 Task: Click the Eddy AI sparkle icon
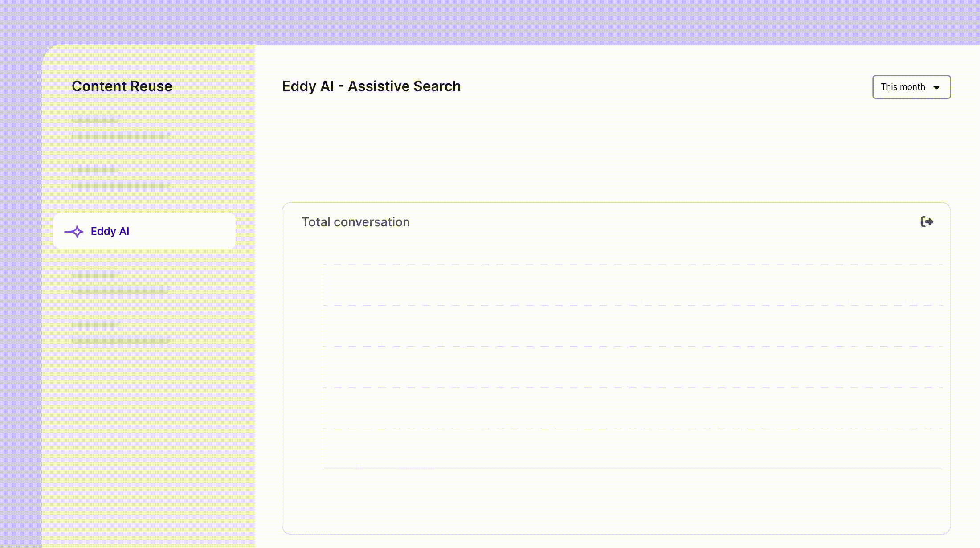(74, 232)
